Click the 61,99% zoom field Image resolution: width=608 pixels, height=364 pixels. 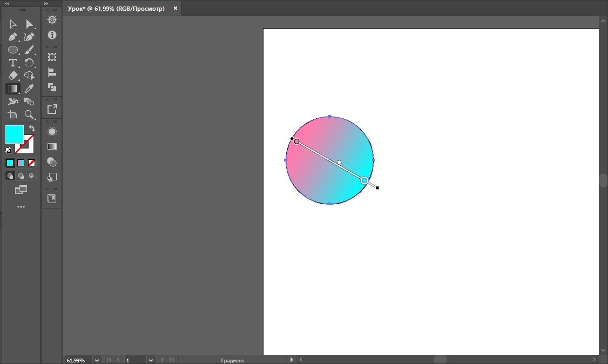pyautogui.click(x=78, y=360)
